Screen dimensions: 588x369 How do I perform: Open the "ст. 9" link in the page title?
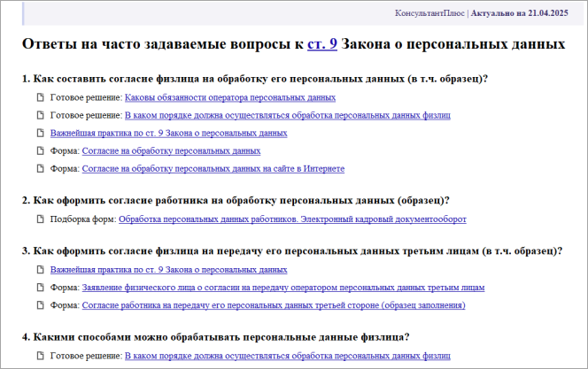(x=322, y=44)
